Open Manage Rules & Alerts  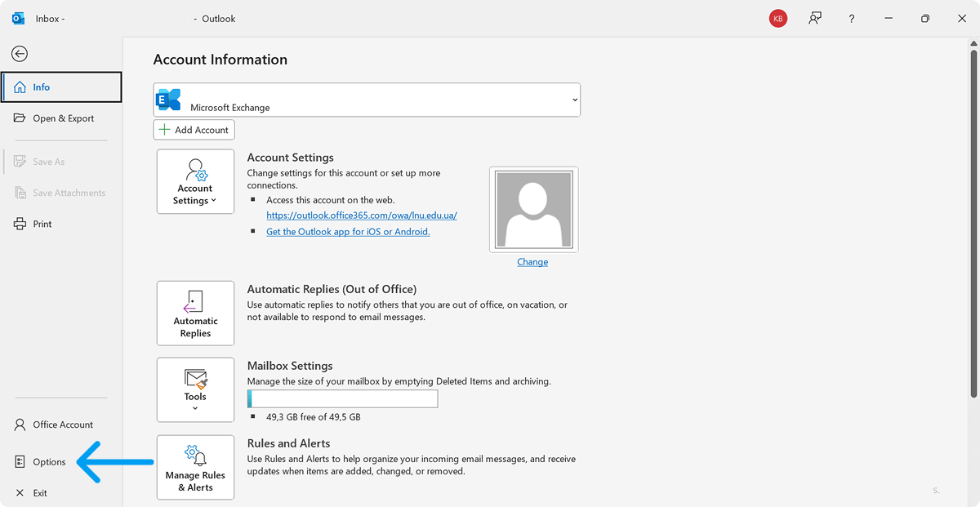coord(195,467)
